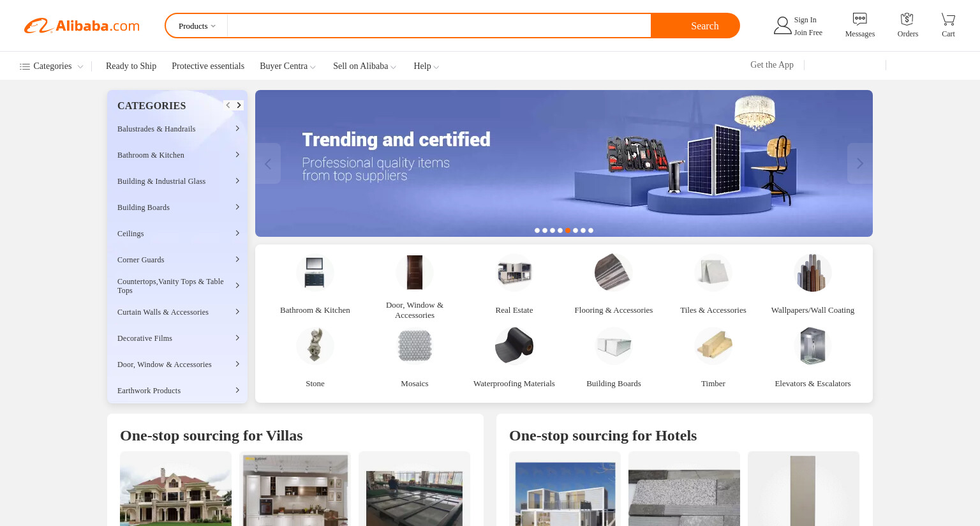Viewport: 980px width, 526px height.
Task: Open the shopping Cart icon
Action: click(948, 19)
